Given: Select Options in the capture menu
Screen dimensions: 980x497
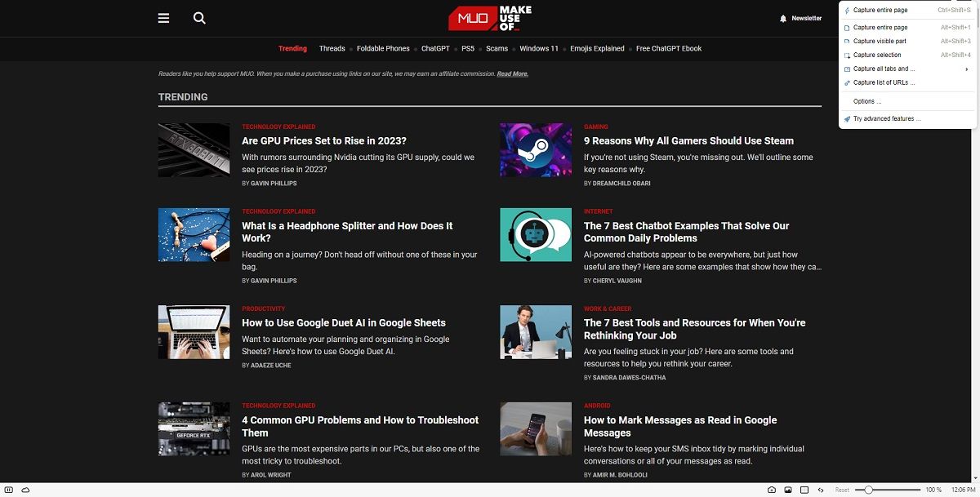Looking at the screenshot, I should (x=866, y=100).
